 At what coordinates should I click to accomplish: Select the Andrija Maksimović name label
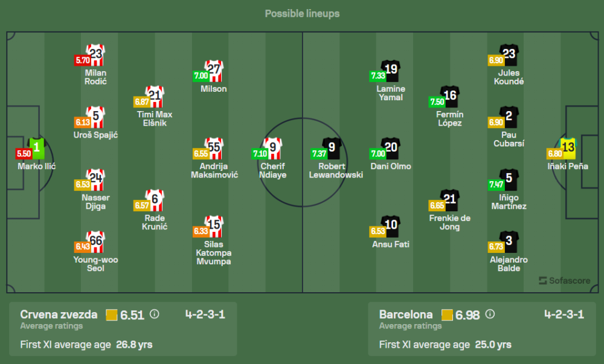pyautogui.click(x=214, y=170)
